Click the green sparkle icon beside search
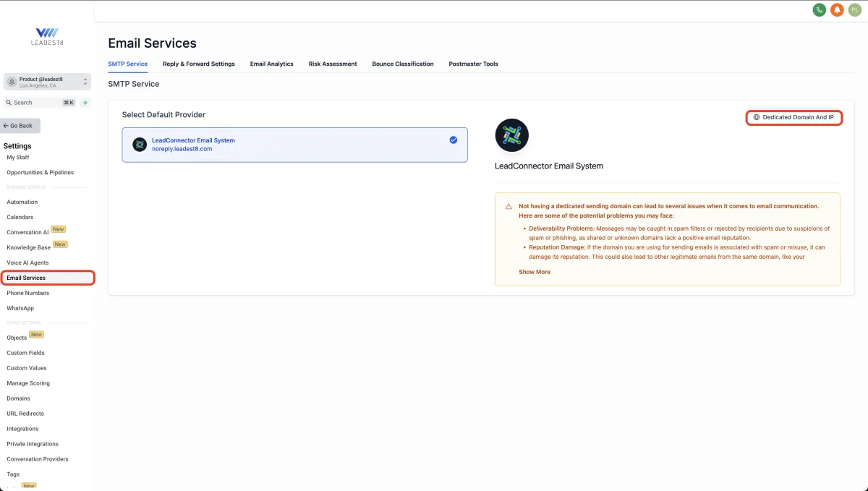This screenshot has height=491, width=868. [85, 103]
